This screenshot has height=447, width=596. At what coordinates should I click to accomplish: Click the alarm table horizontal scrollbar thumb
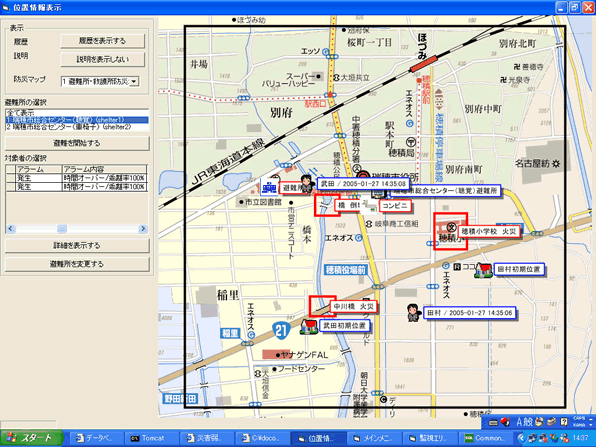(x=62, y=228)
